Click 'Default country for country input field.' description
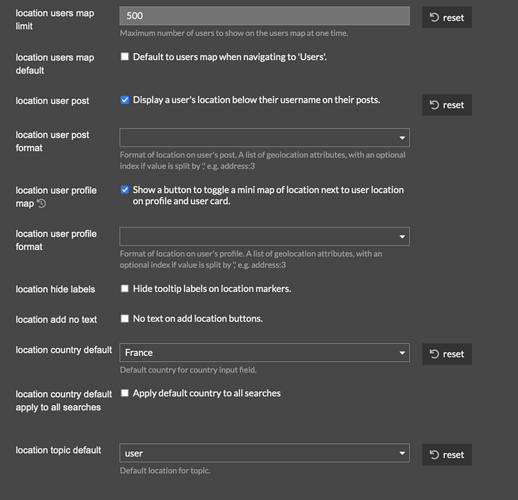The image size is (518, 500). 188,370
